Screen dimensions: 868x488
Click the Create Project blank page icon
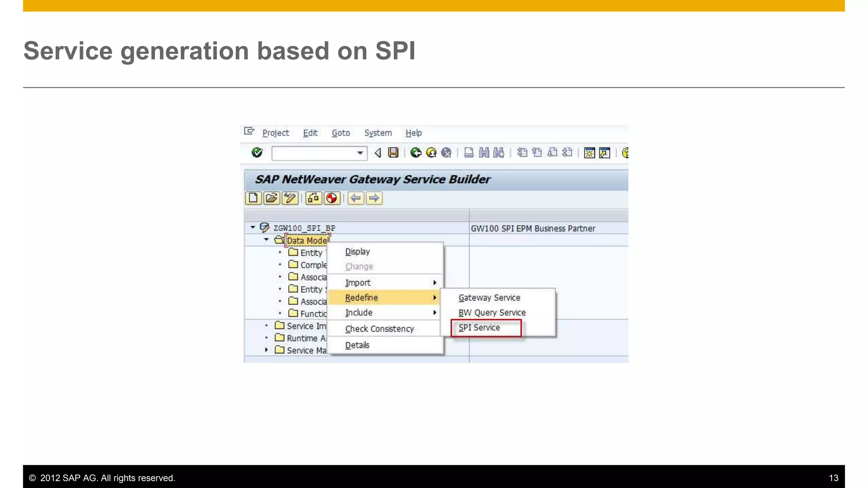pos(253,198)
